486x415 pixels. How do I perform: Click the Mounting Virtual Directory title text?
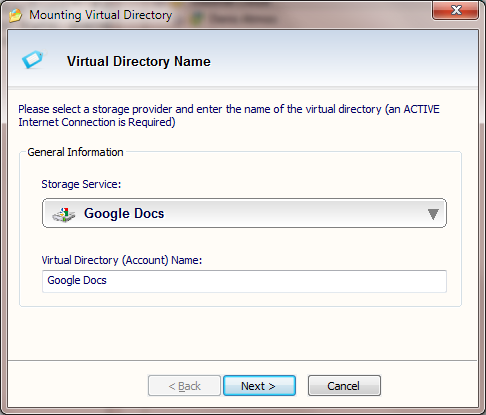pyautogui.click(x=101, y=15)
